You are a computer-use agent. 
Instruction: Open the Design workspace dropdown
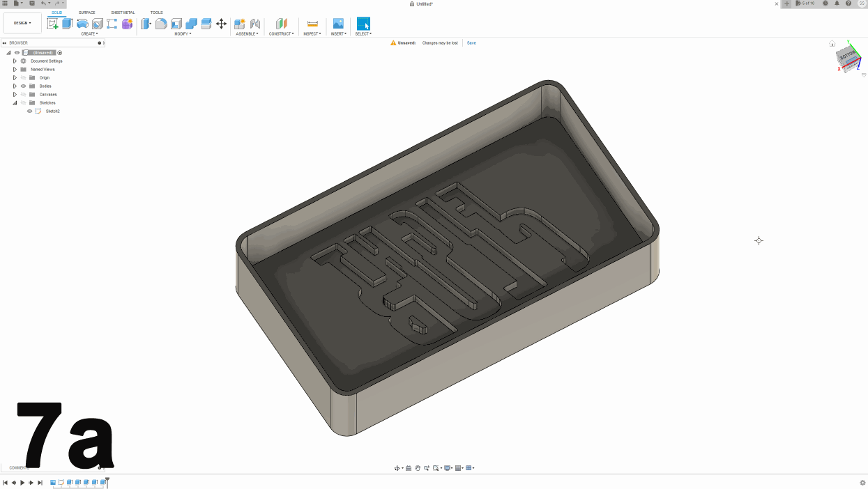(x=22, y=22)
